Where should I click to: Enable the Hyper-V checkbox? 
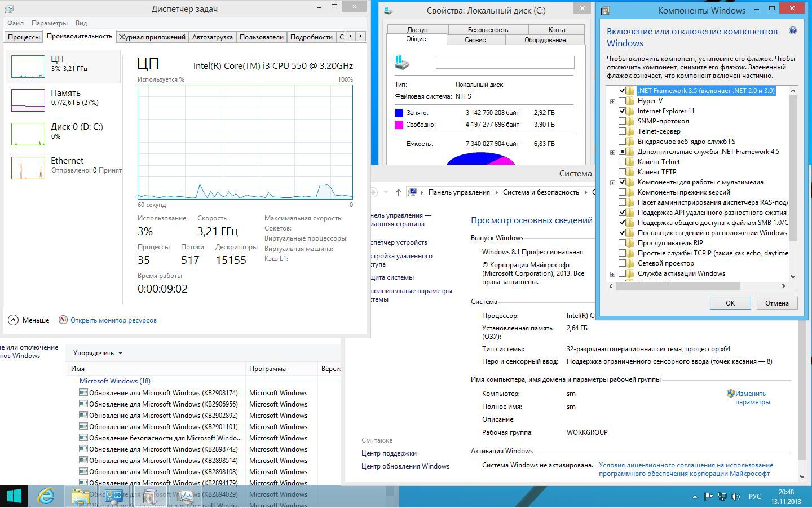pyautogui.click(x=622, y=101)
